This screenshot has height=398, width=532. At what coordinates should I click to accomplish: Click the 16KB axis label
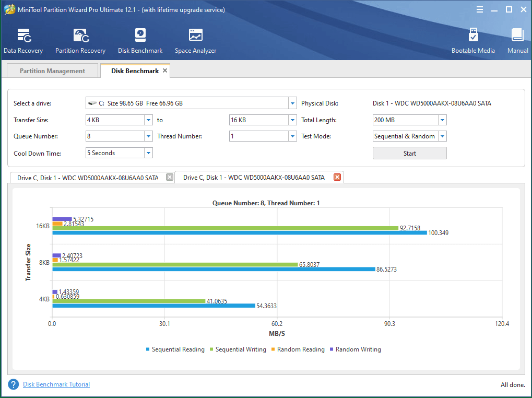tap(43, 226)
